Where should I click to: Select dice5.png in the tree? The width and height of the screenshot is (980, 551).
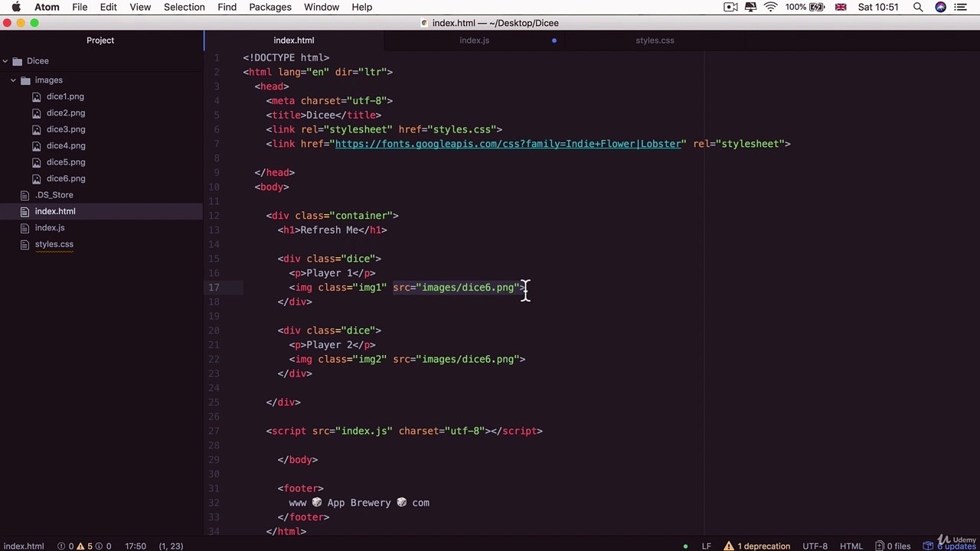(x=66, y=162)
